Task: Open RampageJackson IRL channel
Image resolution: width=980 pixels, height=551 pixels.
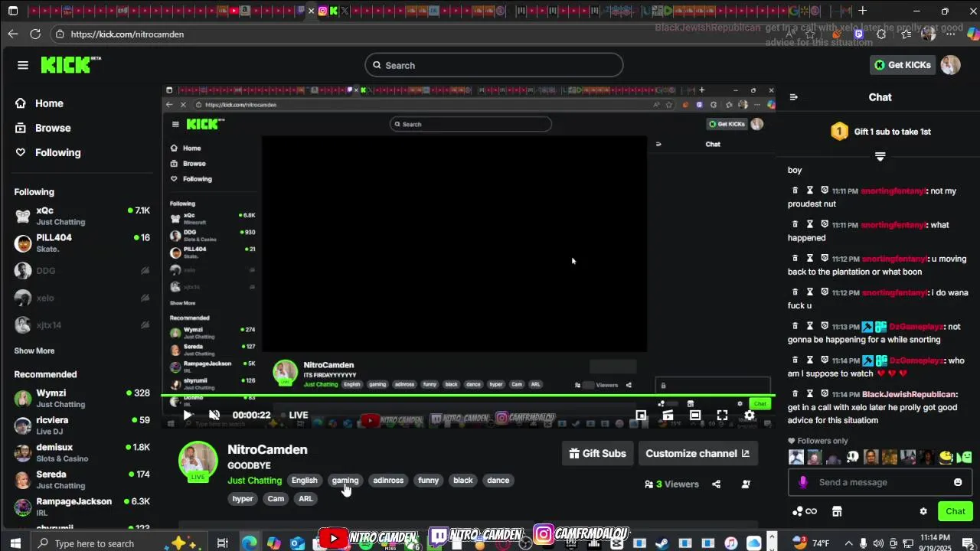Action: point(81,507)
